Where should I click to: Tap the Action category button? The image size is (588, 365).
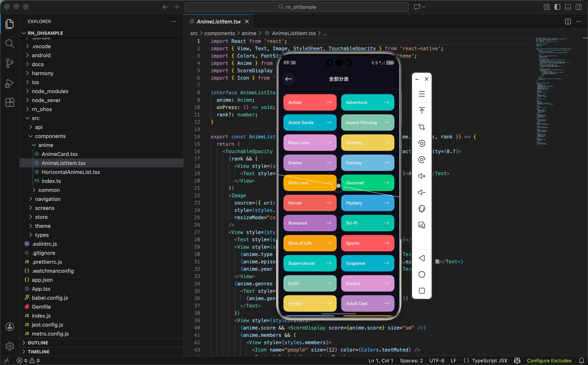pyautogui.click(x=310, y=102)
